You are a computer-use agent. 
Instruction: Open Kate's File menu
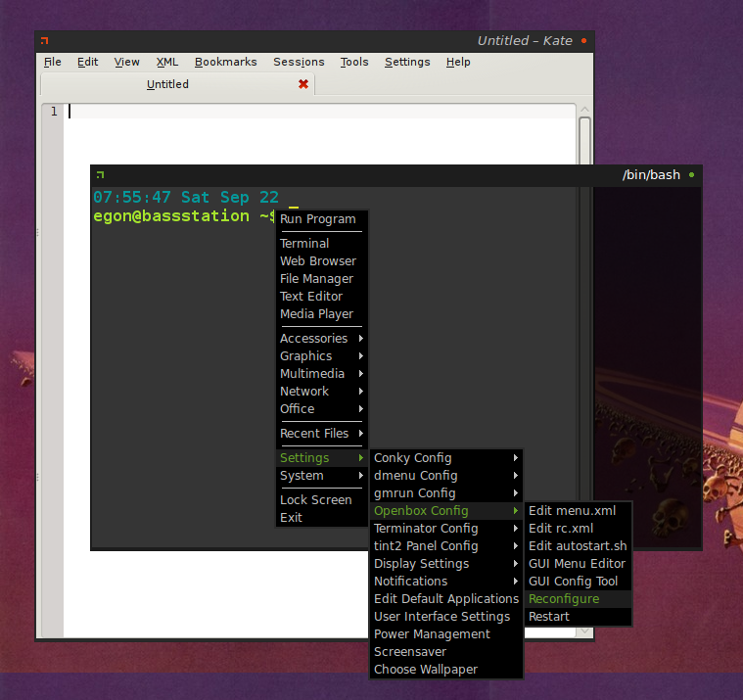[x=53, y=62]
